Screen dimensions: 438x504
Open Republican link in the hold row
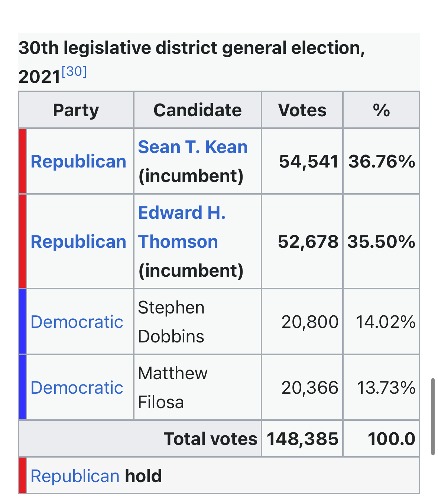coord(75,476)
